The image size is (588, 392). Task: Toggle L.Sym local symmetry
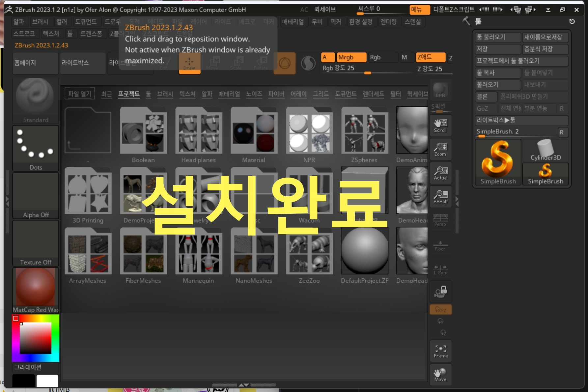[x=440, y=269]
